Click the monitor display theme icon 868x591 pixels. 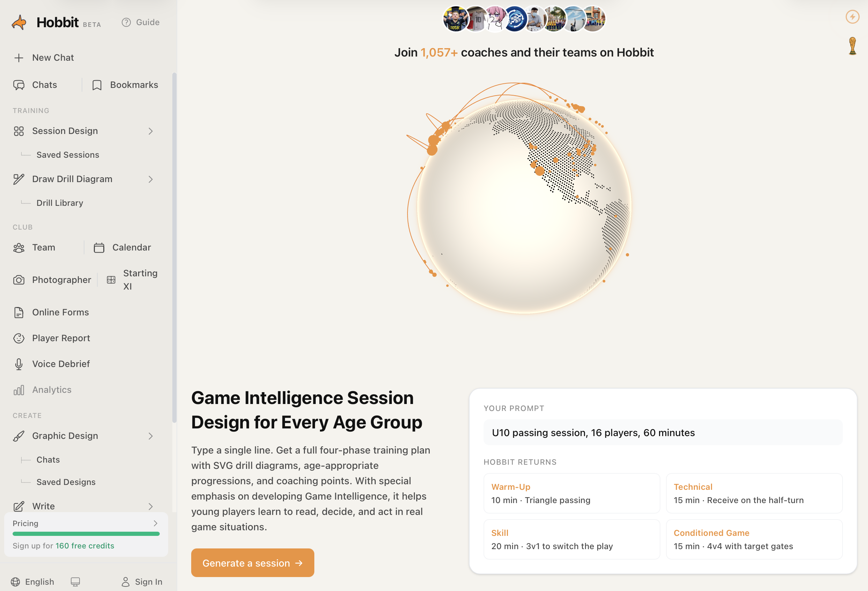(75, 582)
